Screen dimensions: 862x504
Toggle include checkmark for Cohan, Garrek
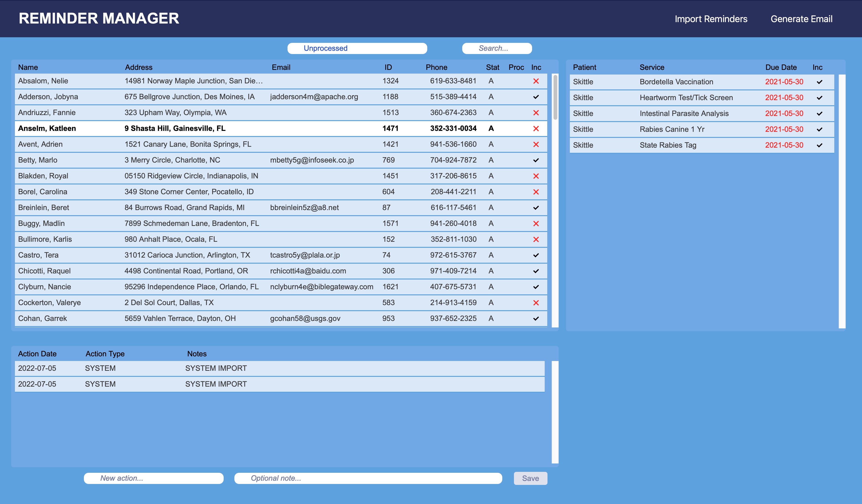(x=536, y=319)
